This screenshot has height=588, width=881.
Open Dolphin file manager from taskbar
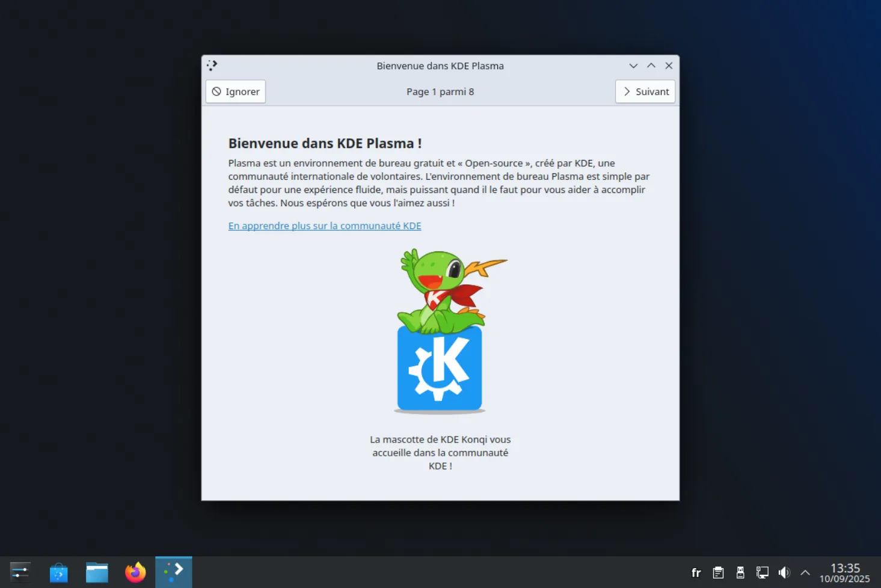click(97, 572)
